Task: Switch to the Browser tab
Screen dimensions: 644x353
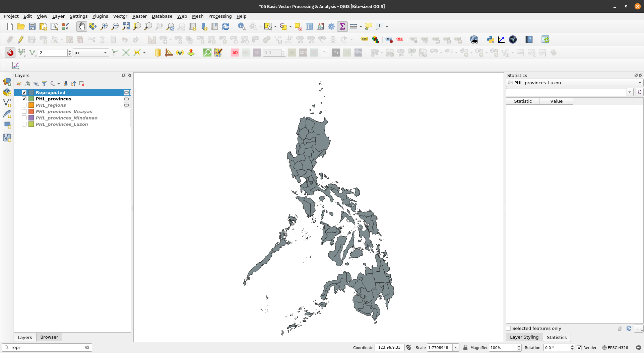Action: (x=49, y=337)
